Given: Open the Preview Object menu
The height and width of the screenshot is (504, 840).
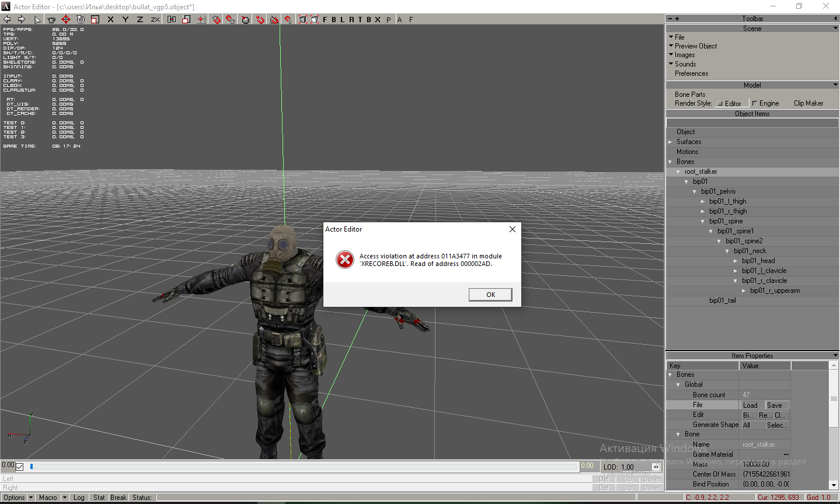Looking at the screenshot, I should 696,46.
